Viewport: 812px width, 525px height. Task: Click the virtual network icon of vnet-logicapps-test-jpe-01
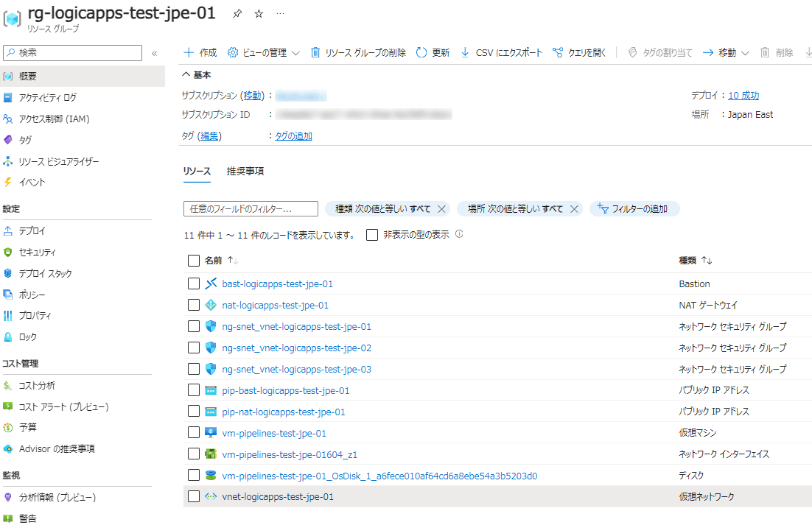[x=211, y=496]
